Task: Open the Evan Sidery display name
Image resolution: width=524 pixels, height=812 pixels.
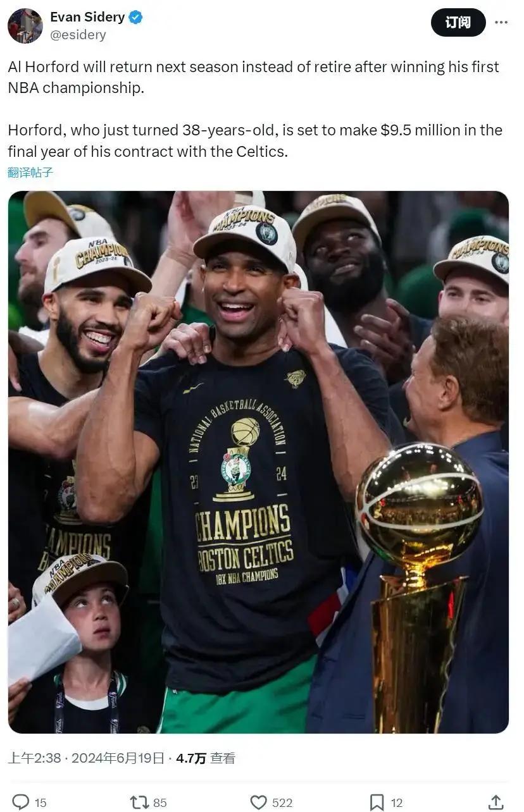Action: (x=87, y=17)
